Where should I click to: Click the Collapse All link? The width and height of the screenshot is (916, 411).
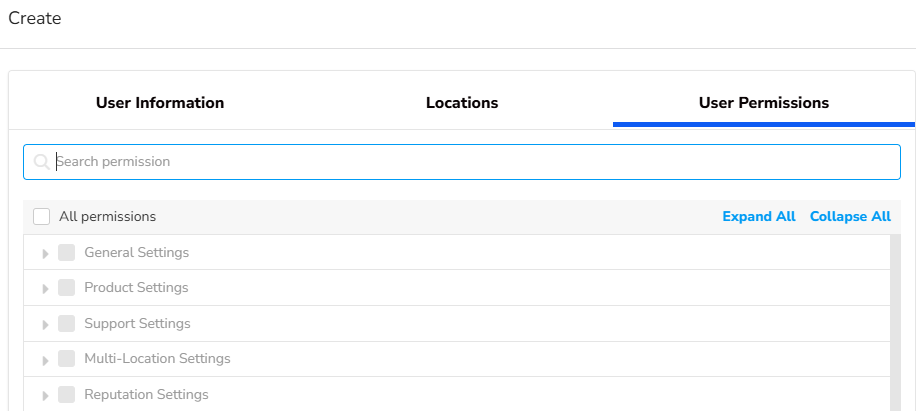(850, 217)
